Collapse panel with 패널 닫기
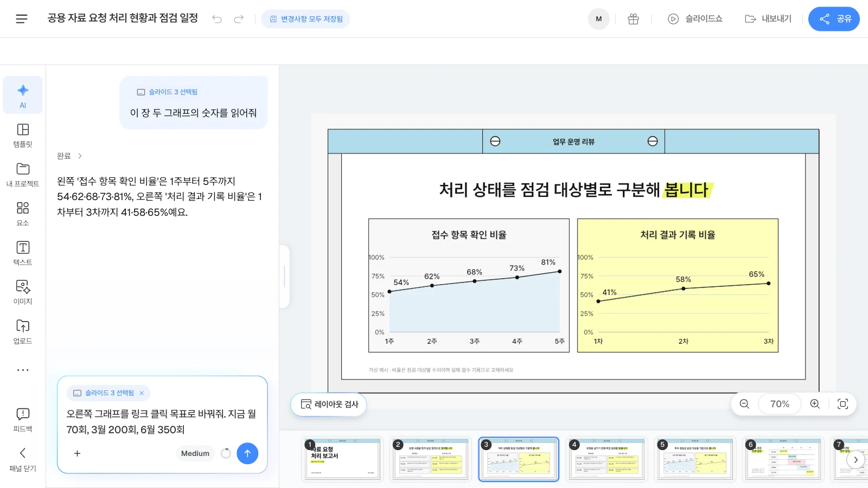Image resolution: width=868 pixels, height=488 pixels. 23,459
